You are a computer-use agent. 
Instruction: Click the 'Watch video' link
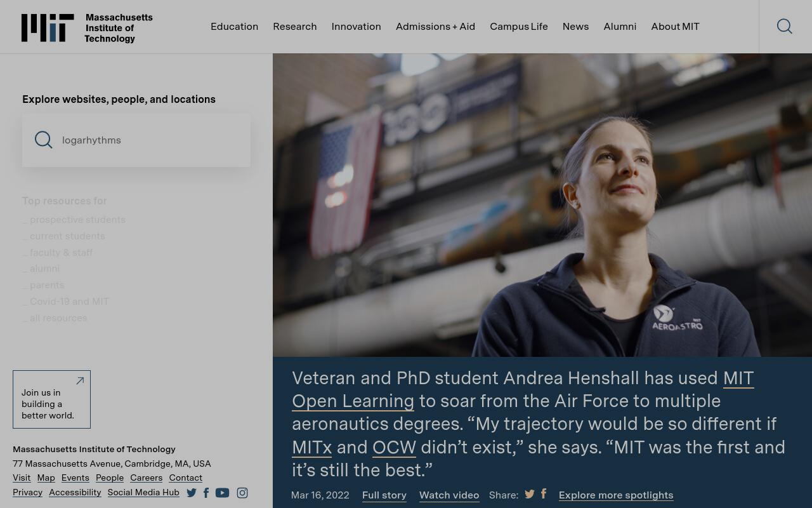click(x=449, y=495)
